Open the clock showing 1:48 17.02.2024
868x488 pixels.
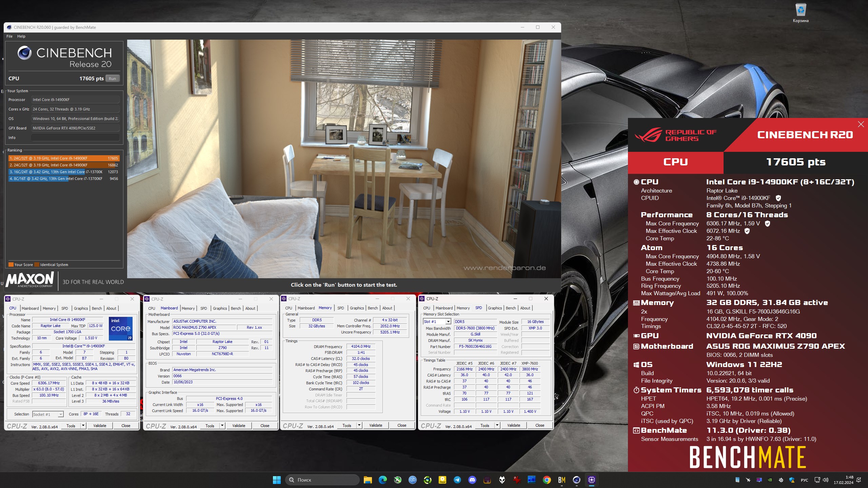click(x=844, y=480)
